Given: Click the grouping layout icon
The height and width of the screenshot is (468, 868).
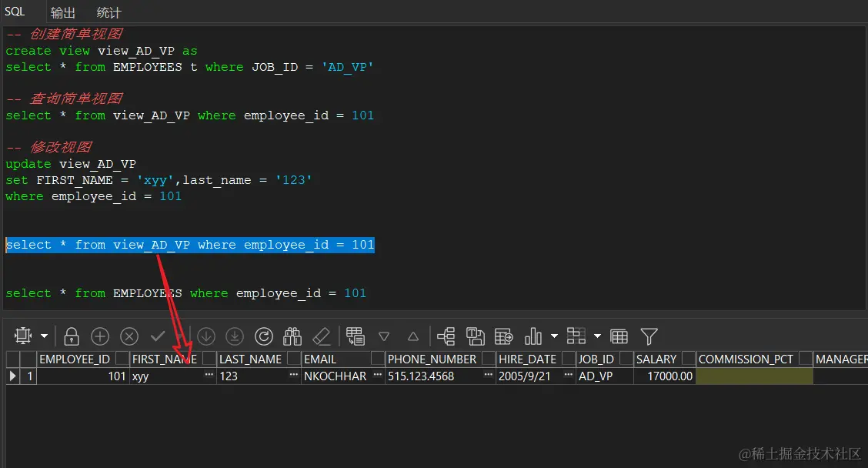Looking at the screenshot, I should pos(576,336).
